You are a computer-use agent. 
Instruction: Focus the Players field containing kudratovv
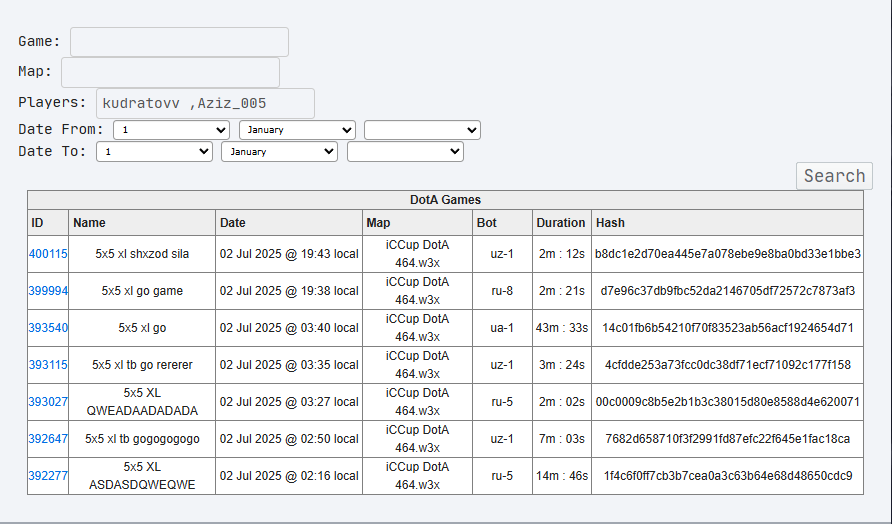(x=205, y=104)
